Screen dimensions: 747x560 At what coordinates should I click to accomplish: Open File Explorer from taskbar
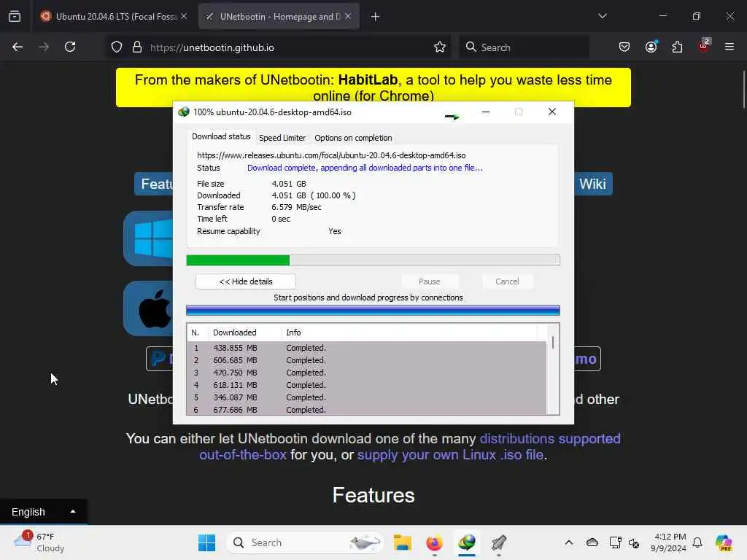coord(403,542)
